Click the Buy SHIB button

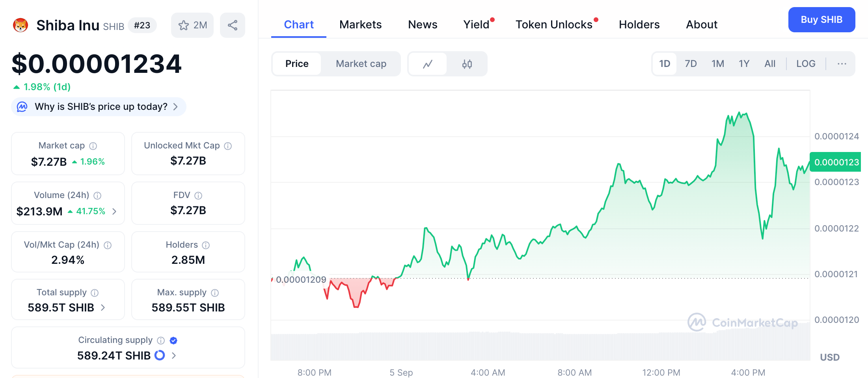[821, 20]
